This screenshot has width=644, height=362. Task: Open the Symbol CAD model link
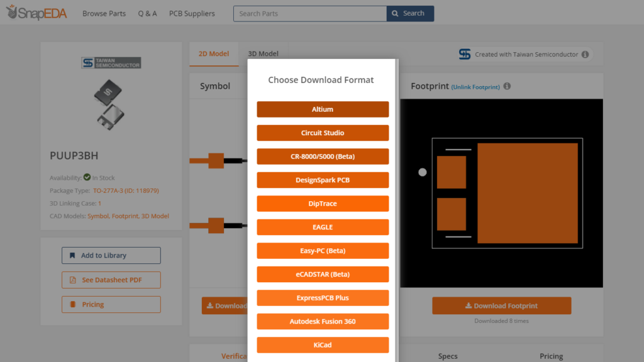[x=97, y=216]
